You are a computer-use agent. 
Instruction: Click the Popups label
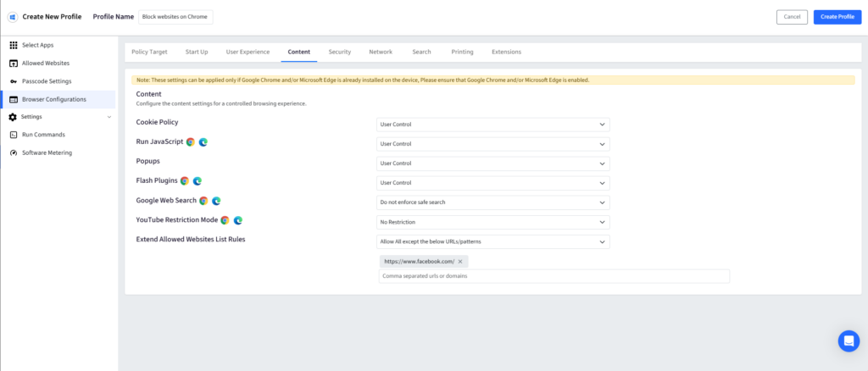[x=147, y=162]
